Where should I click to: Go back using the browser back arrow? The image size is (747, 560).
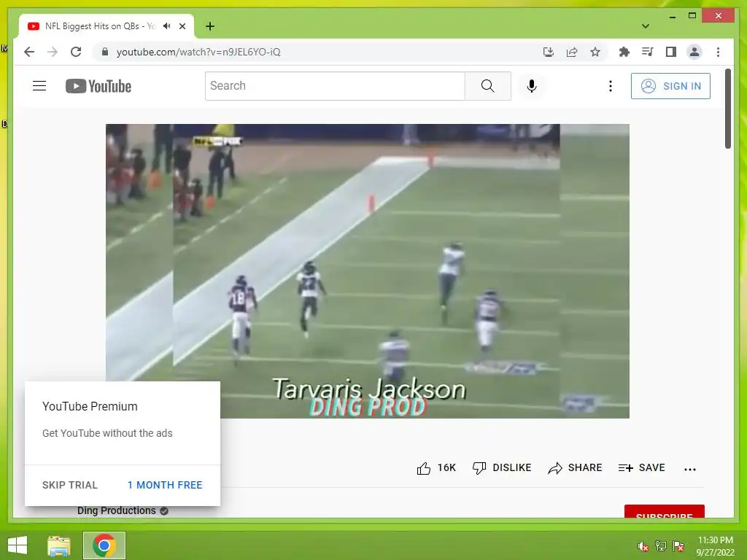pyautogui.click(x=29, y=52)
